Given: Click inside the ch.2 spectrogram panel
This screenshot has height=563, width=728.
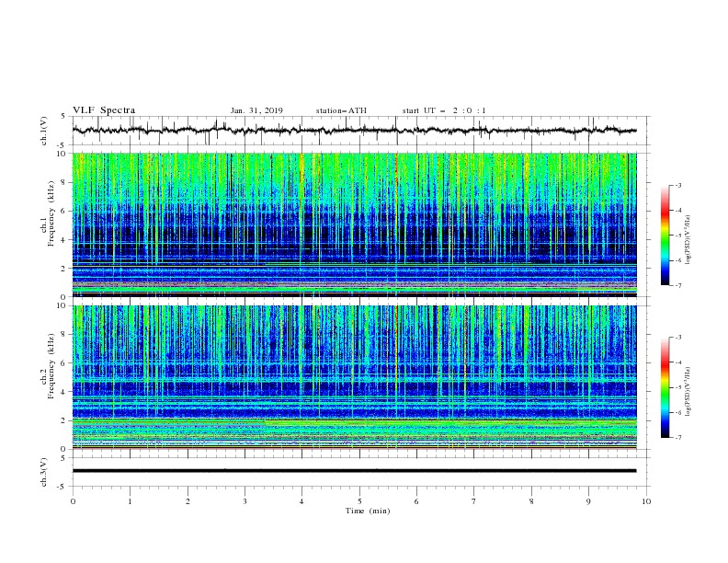Looking at the screenshot, I should pyautogui.click(x=354, y=377).
